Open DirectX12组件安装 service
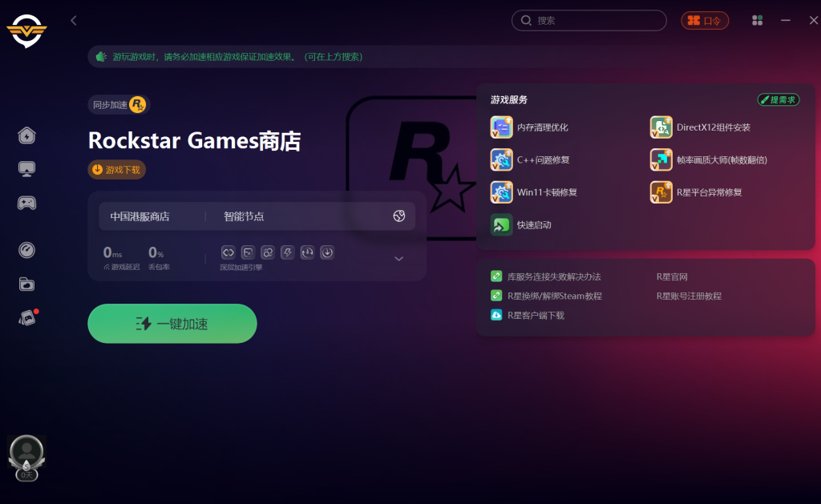The image size is (821, 504). [700, 127]
